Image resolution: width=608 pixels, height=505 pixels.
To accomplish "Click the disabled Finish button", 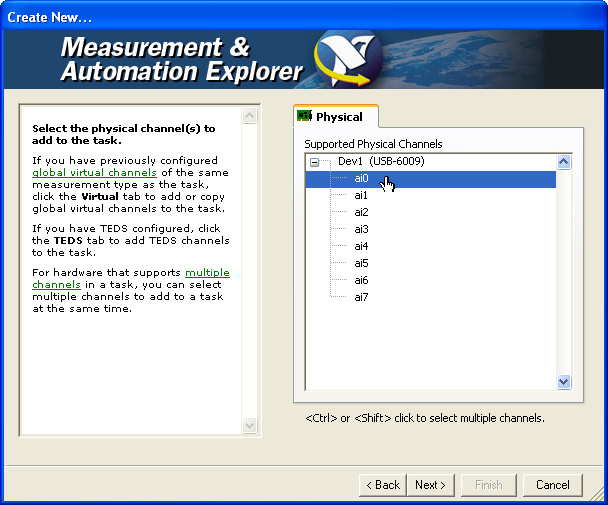I will pos(489,485).
